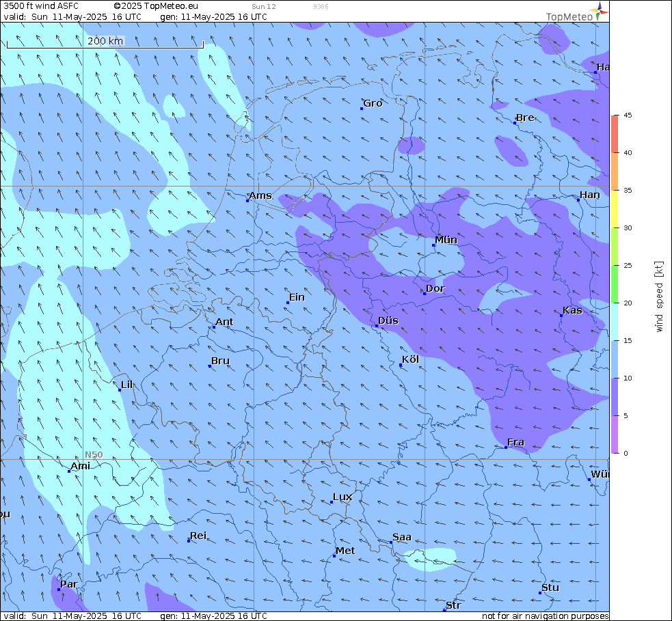Click the "15" tick on wind legend

(x=628, y=340)
